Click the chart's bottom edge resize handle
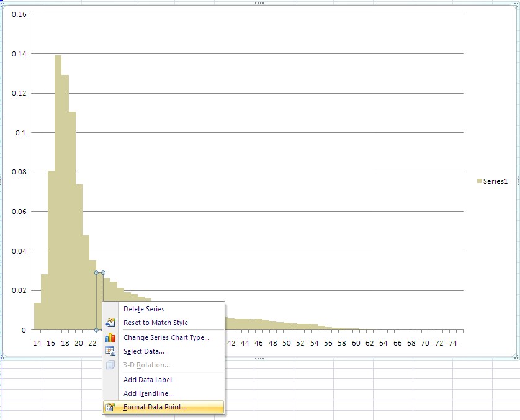The width and height of the screenshot is (520, 420). point(259,358)
